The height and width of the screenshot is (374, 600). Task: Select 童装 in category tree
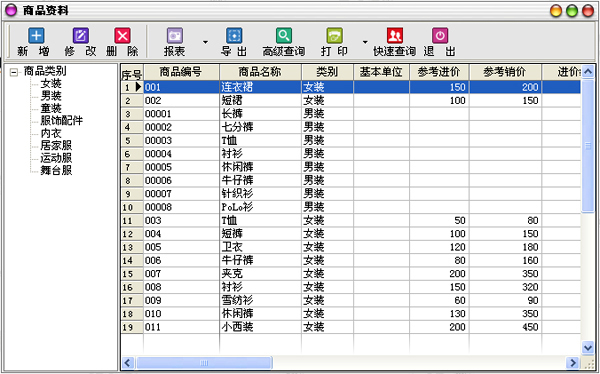[51, 108]
